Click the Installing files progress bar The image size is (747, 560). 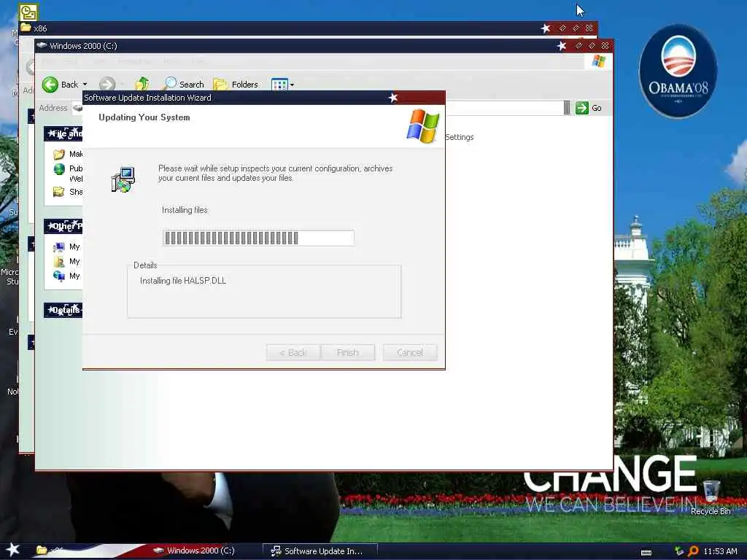(258, 238)
